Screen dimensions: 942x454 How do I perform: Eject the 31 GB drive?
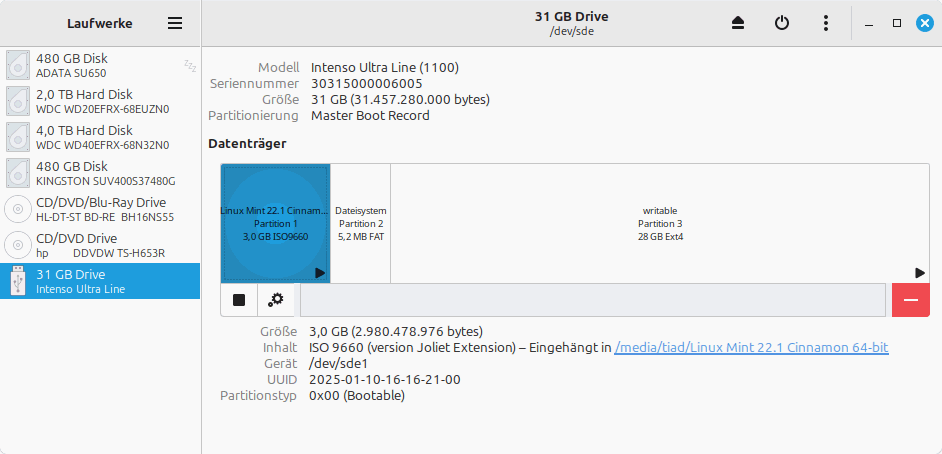[x=739, y=23]
